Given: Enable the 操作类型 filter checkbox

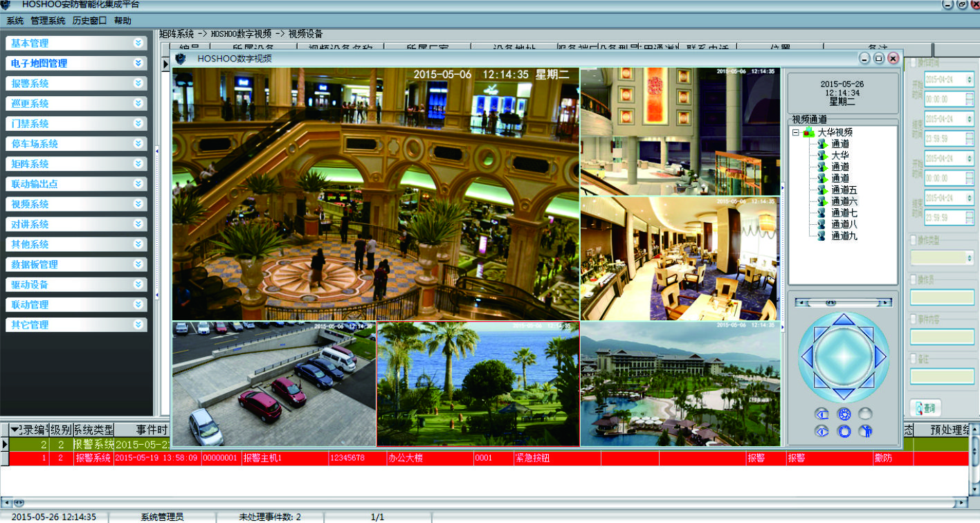Looking at the screenshot, I should pos(914,240).
